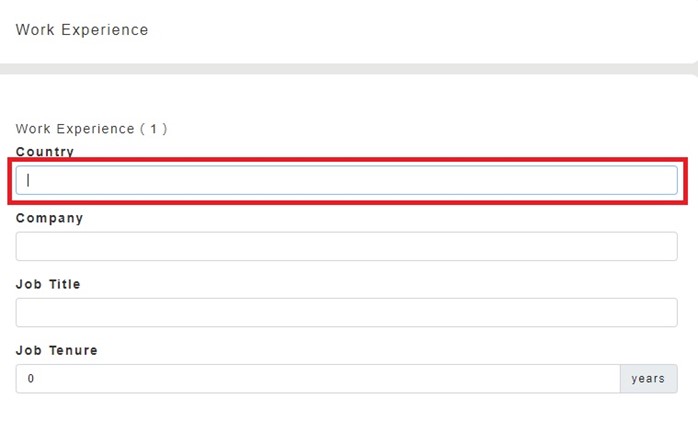Click into the Job Title field
The height and width of the screenshot is (421, 698).
pyautogui.click(x=346, y=312)
